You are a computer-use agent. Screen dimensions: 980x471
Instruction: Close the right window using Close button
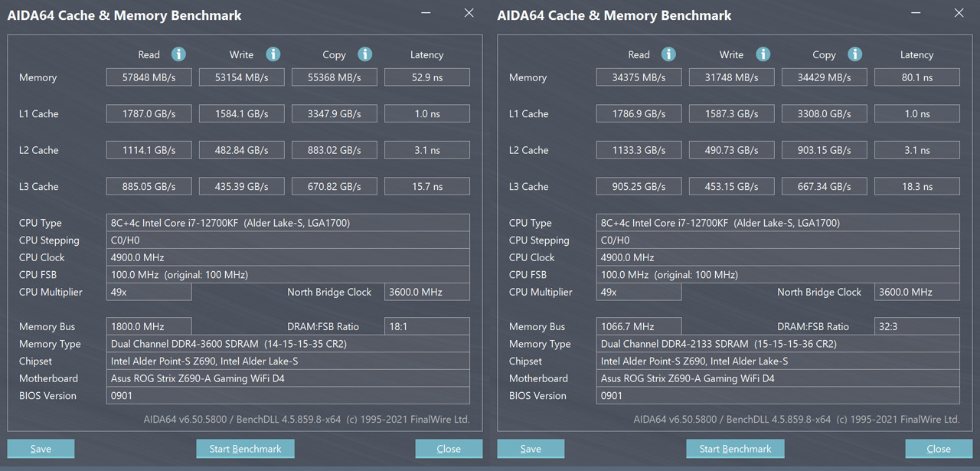(939, 449)
